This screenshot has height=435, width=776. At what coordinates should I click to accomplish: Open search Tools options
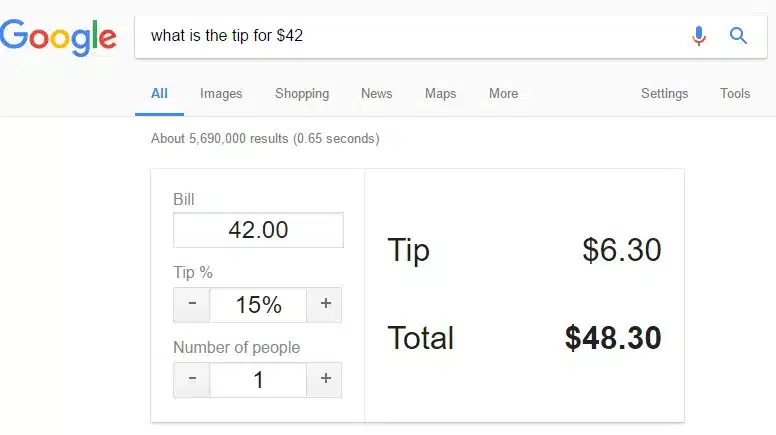coord(734,94)
